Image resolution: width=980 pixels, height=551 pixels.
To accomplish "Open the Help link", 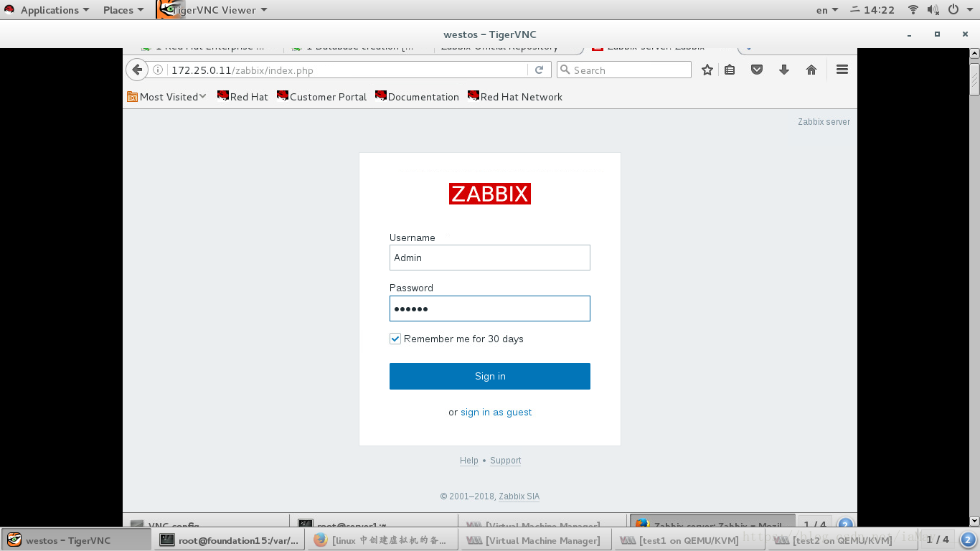I will click(x=469, y=461).
